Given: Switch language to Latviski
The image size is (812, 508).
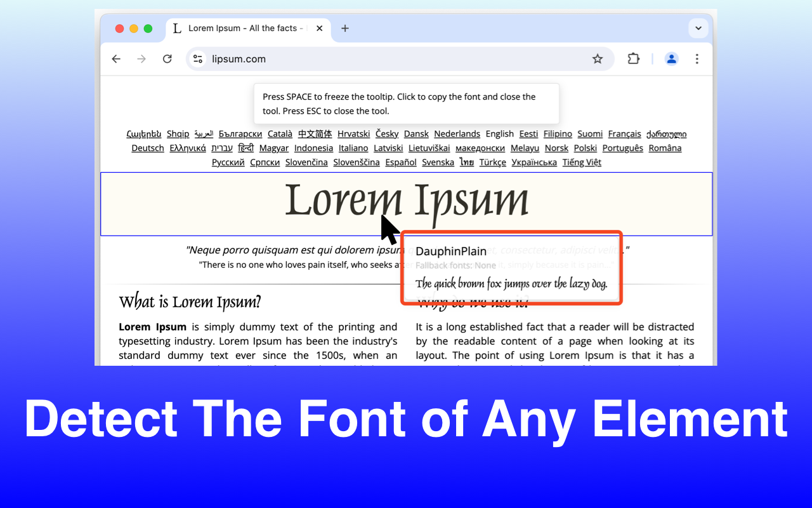Looking at the screenshot, I should pos(388,148).
